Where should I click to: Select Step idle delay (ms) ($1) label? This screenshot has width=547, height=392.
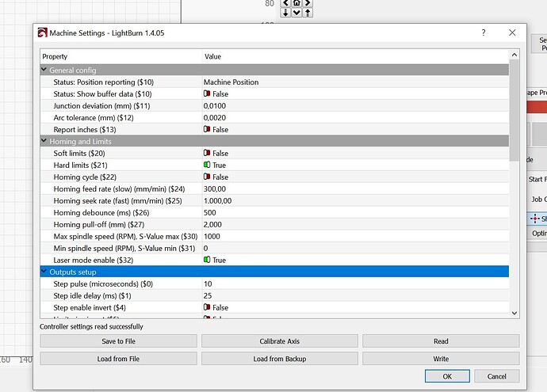92,296
